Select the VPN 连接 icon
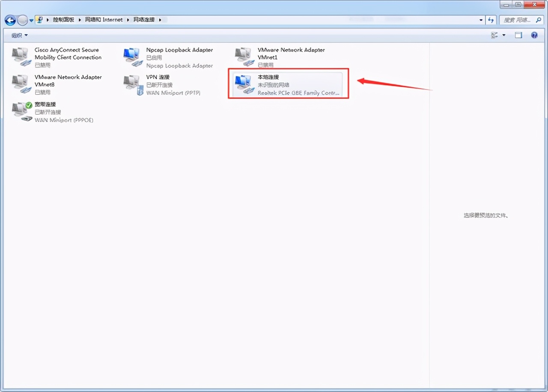The height and width of the screenshot is (392, 548). point(133,85)
